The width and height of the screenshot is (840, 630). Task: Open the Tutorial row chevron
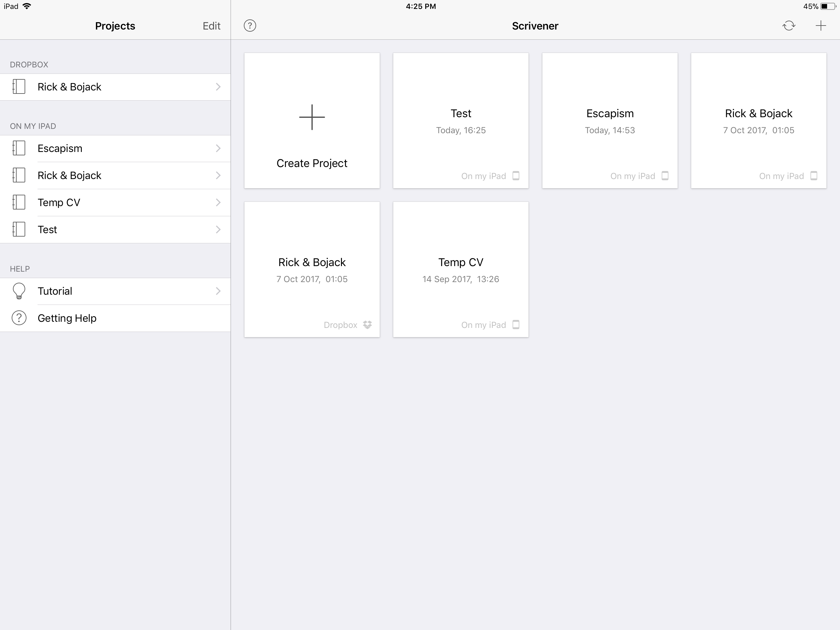pos(218,291)
